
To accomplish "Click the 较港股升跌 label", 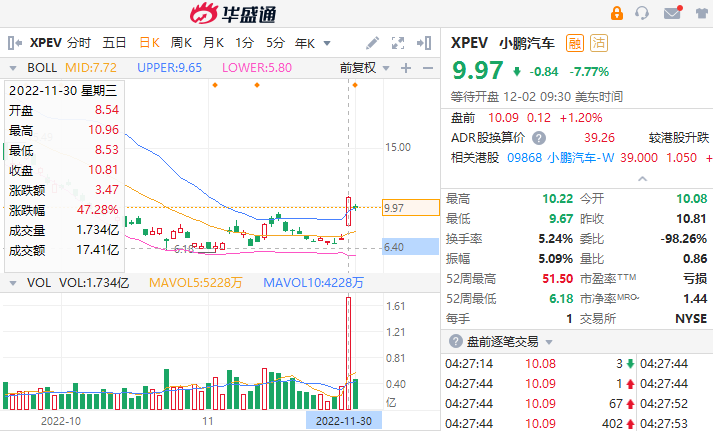I will (x=679, y=138).
